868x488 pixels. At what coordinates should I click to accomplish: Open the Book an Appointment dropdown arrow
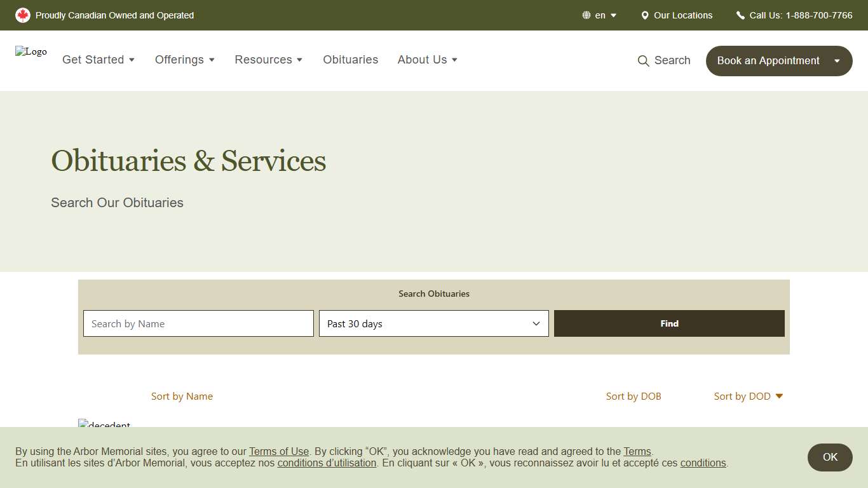coord(837,61)
